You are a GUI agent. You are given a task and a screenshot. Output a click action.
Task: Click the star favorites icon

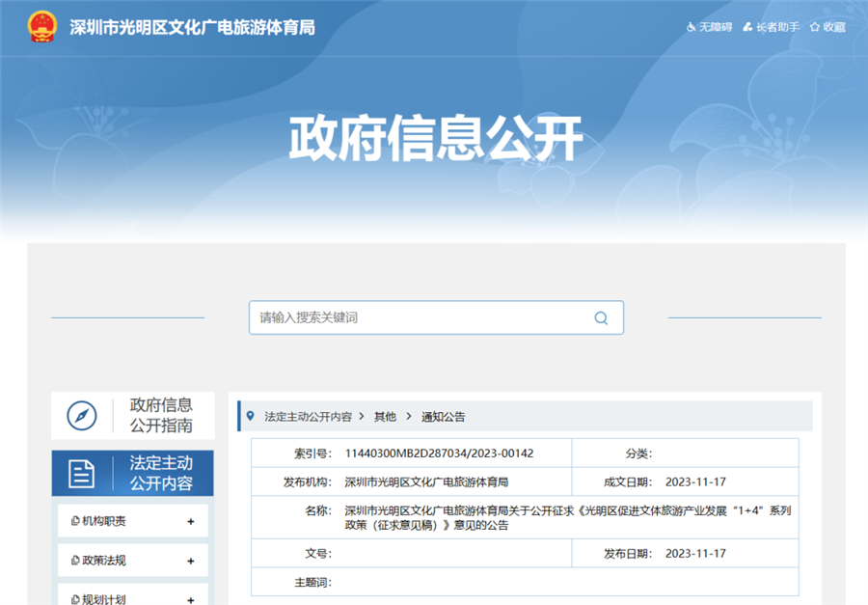[814, 27]
